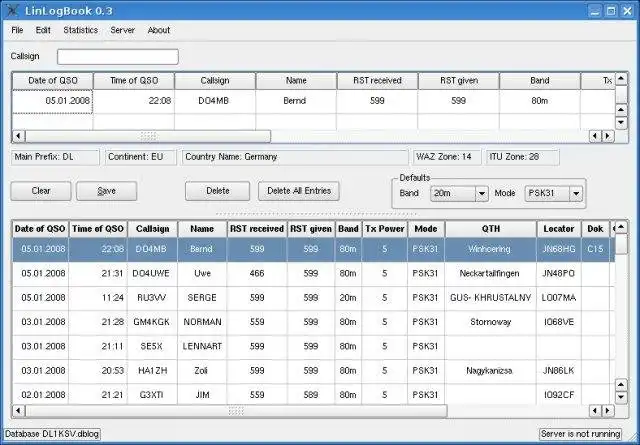
Task: Click the C15 Dok cell
Action: point(595,249)
